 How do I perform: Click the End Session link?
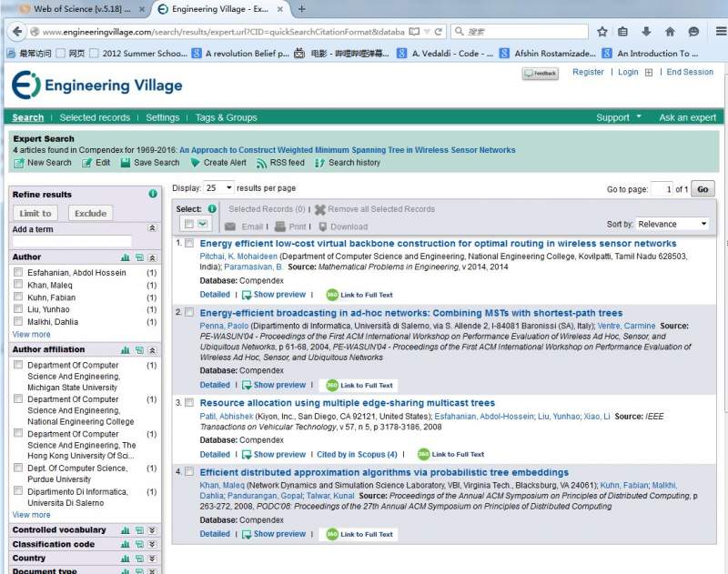[x=690, y=72]
